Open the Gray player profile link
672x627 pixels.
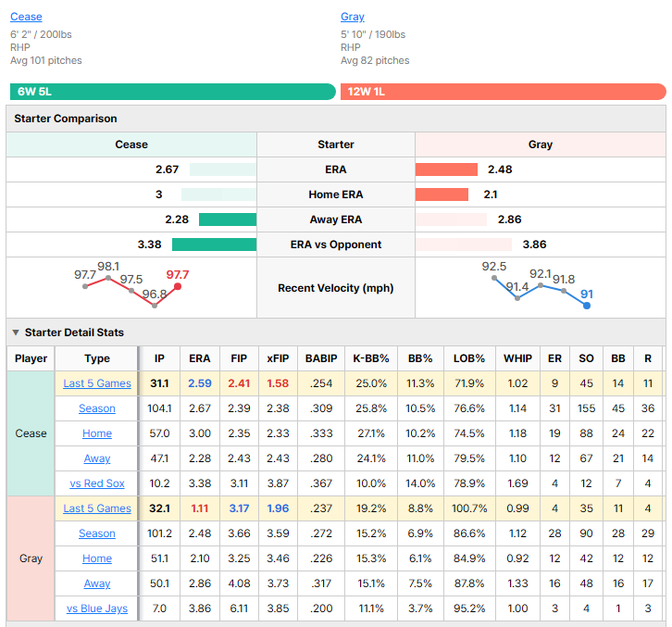click(353, 17)
